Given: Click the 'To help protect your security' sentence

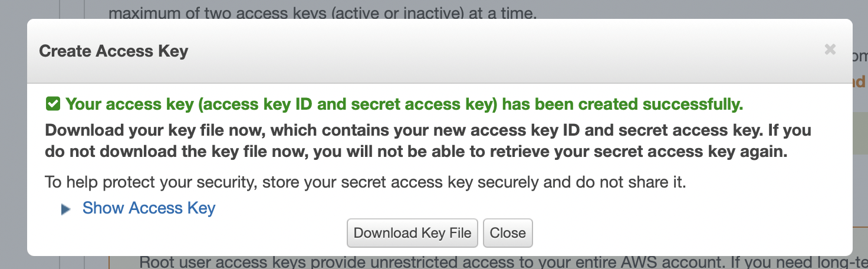Looking at the screenshot, I should click(x=366, y=182).
